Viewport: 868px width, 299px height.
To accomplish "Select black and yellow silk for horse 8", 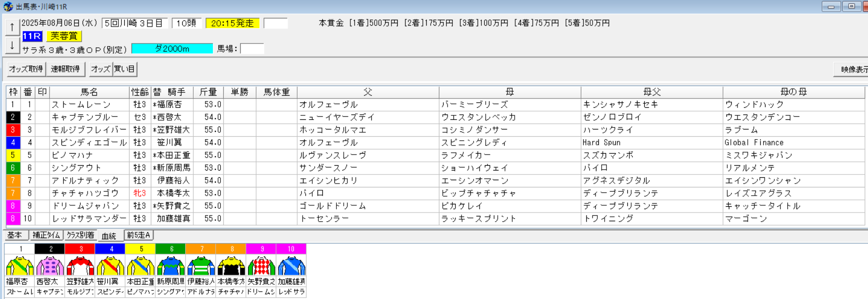I will [x=231, y=266].
